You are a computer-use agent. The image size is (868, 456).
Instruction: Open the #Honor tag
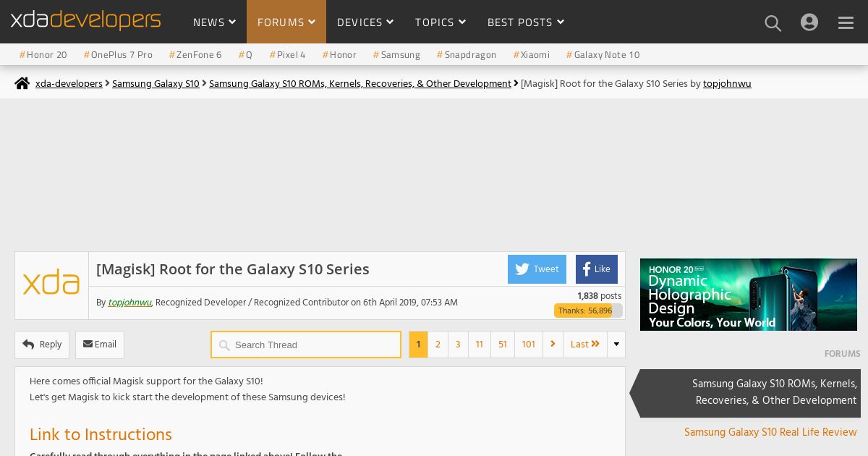(x=339, y=55)
